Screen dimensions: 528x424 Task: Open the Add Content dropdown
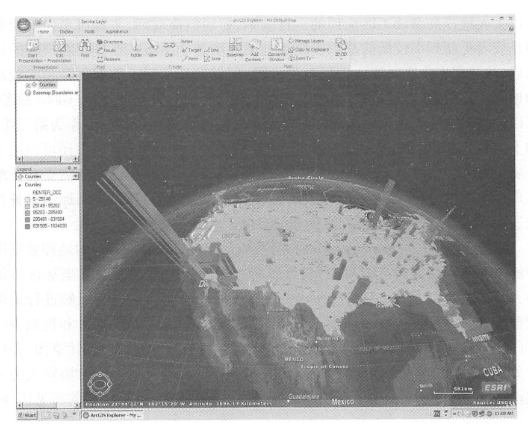click(x=254, y=50)
